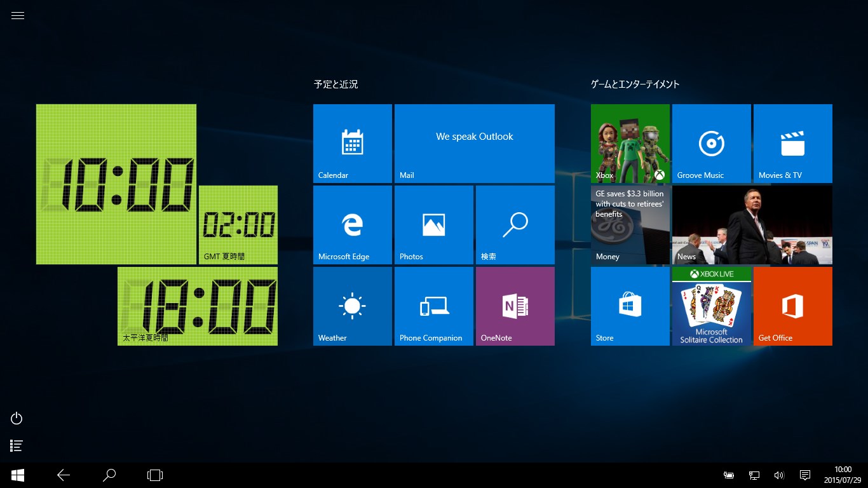Open the Action Center notifications icon
The image size is (868, 488).
coord(804,475)
